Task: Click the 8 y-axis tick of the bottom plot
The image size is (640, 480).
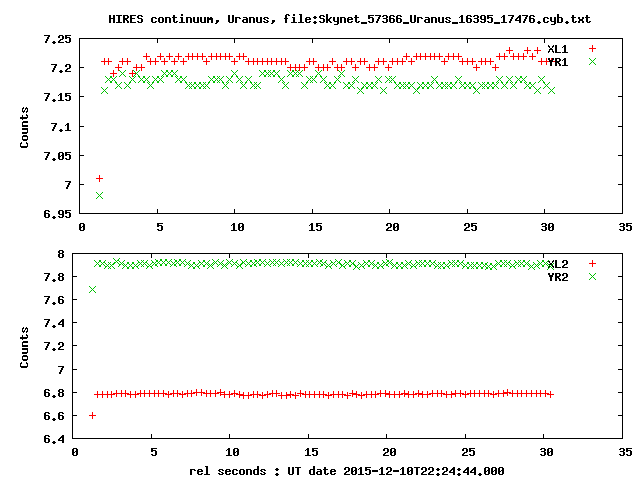Action: tap(61, 254)
